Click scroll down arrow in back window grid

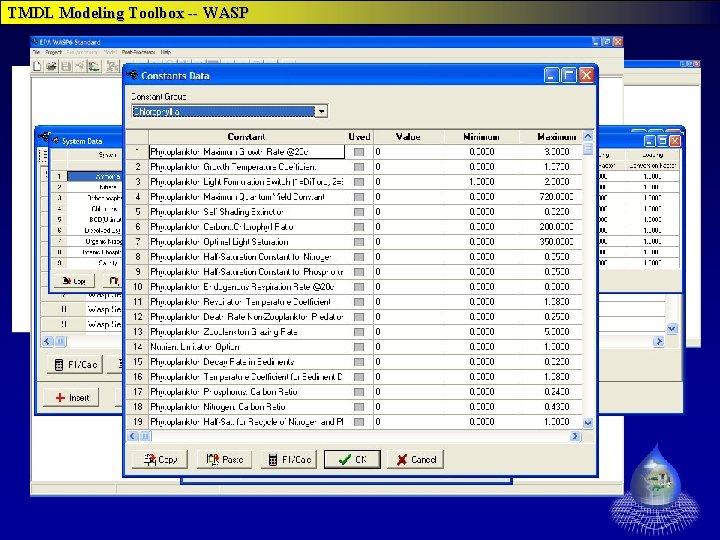pos(672,328)
